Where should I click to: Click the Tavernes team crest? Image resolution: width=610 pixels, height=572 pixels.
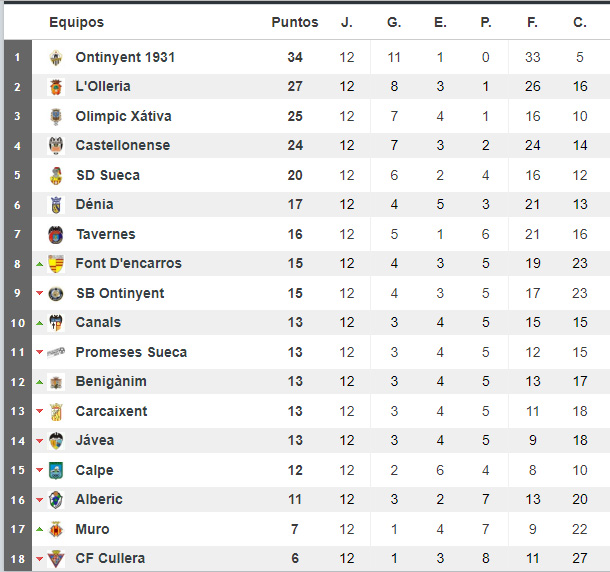pos(56,235)
